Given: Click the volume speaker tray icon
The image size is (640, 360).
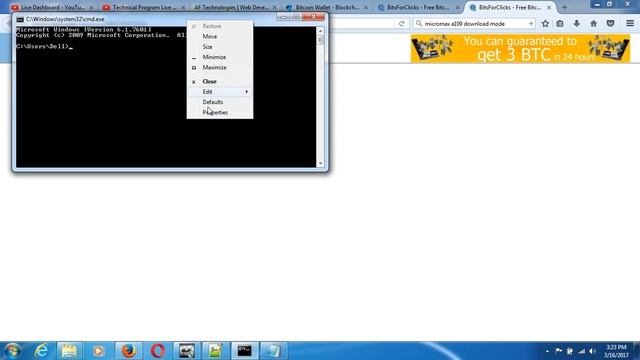Looking at the screenshot, I should pyautogui.click(x=592, y=351).
